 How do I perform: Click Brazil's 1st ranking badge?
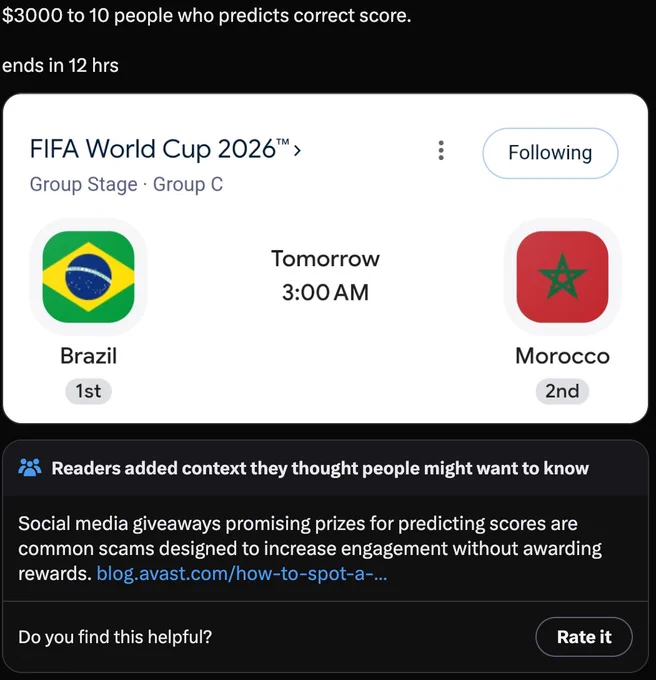tap(88, 391)
